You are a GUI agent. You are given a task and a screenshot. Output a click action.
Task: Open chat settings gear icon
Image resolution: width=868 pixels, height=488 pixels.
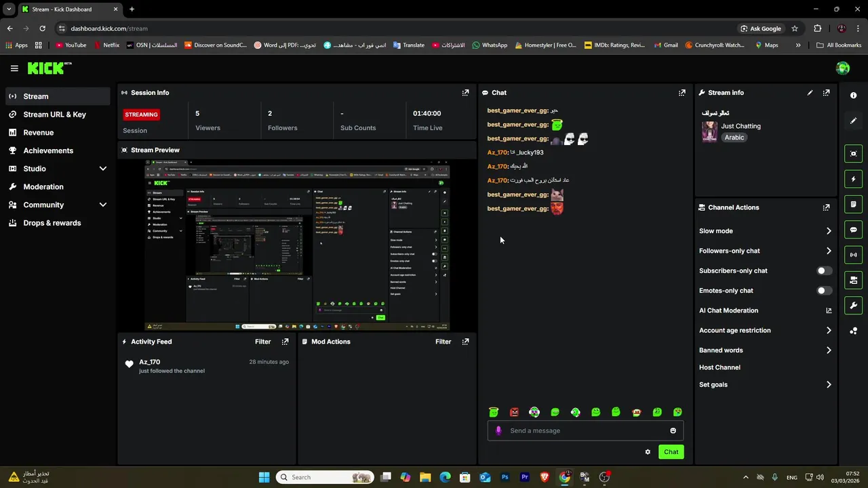click(648, 452)
